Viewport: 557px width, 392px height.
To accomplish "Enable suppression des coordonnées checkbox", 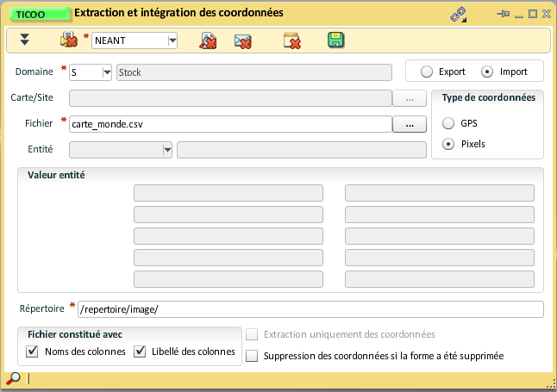I will click(252, 355).
